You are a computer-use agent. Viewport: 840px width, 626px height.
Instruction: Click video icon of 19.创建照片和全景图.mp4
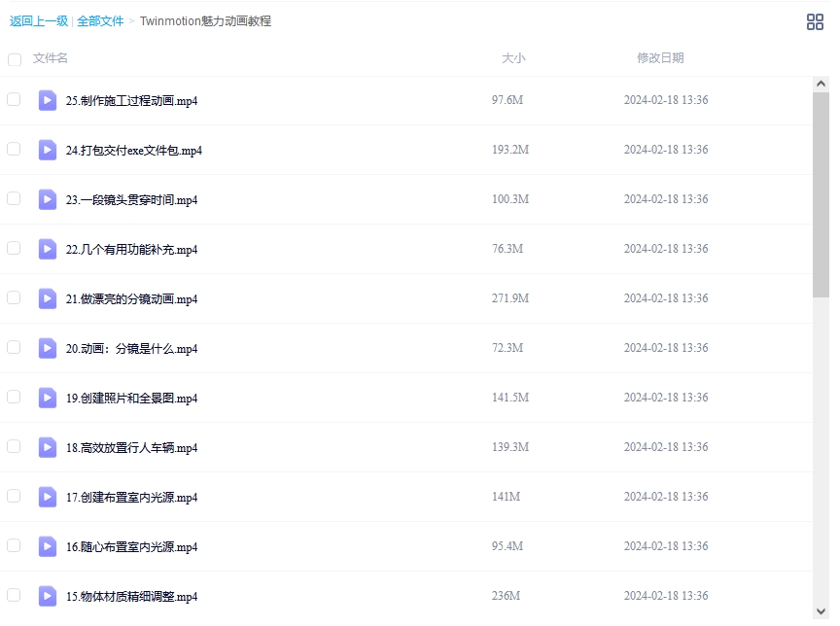(x=47, y=398)
